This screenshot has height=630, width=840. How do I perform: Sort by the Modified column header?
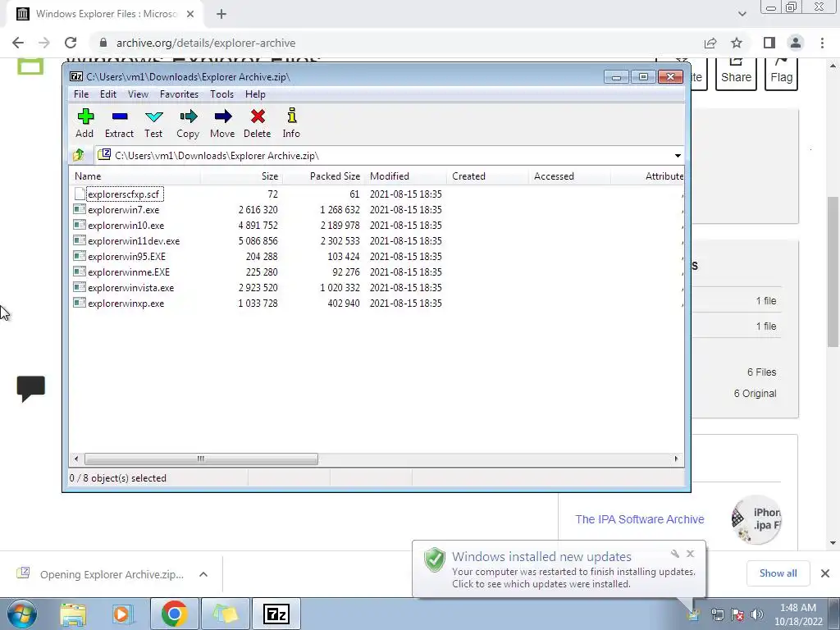click(x=405, y=176)
